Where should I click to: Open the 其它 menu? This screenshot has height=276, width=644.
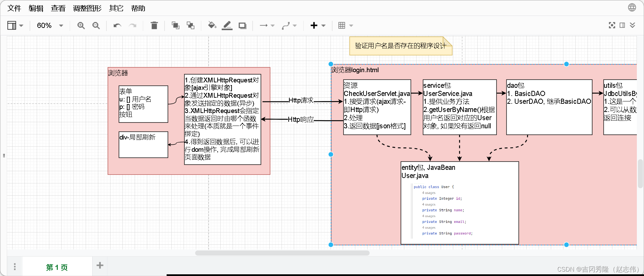(116, 8)
